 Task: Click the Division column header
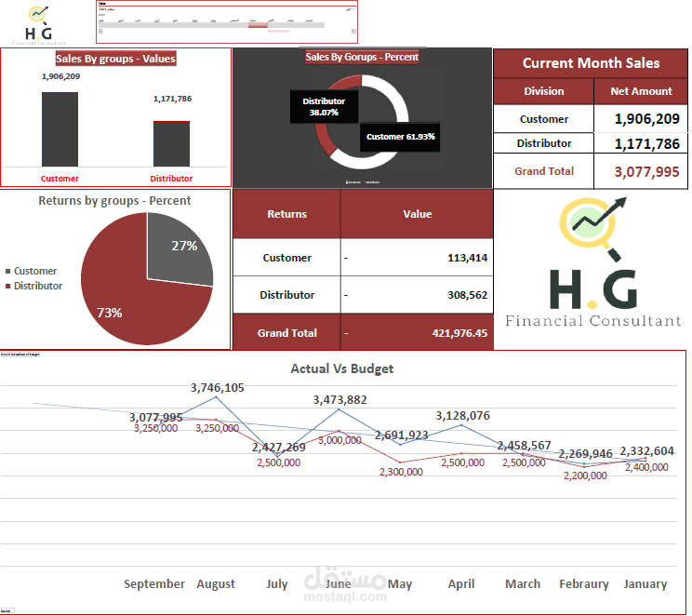(x=544, y=91)
